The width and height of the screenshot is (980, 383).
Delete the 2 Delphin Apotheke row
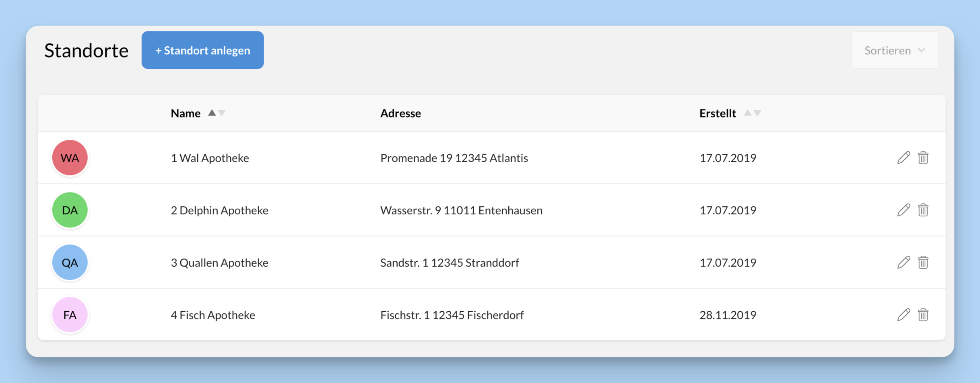click(923, 210)
